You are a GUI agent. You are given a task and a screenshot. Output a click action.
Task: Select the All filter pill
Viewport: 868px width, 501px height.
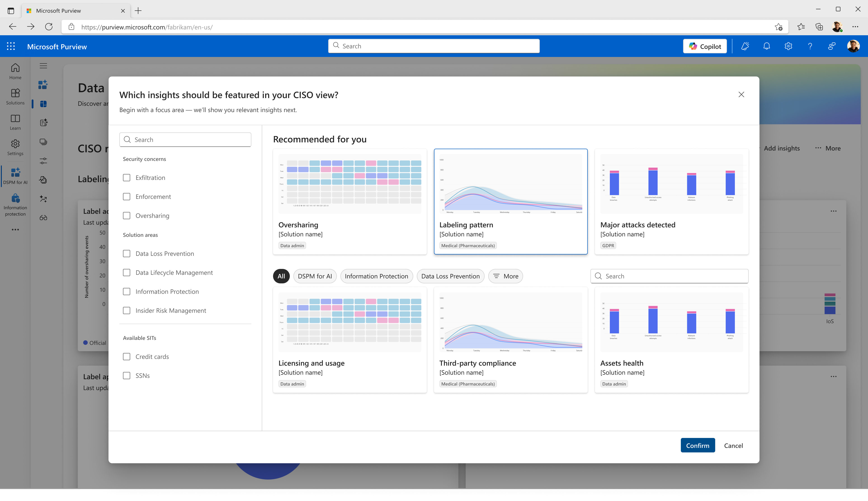[x=281, y=276]
